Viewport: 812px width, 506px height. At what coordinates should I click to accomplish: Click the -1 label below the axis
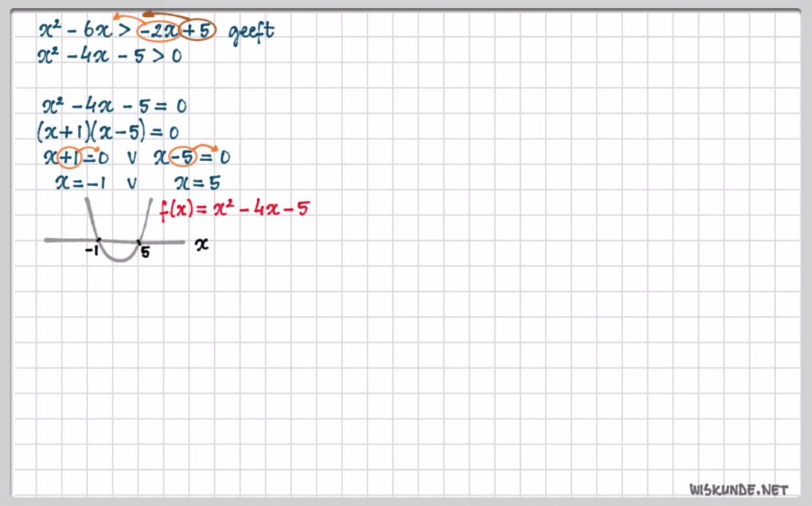[92, 252]
